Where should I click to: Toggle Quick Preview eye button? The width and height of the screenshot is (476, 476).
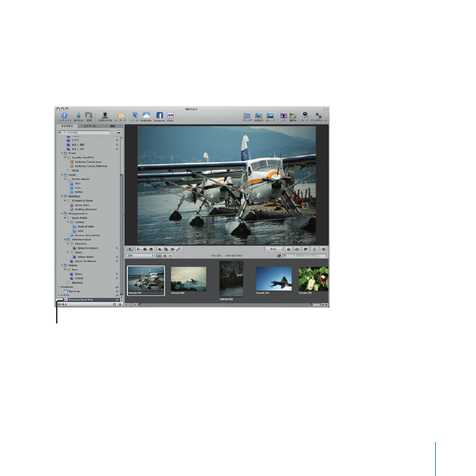tap(297, 249)
